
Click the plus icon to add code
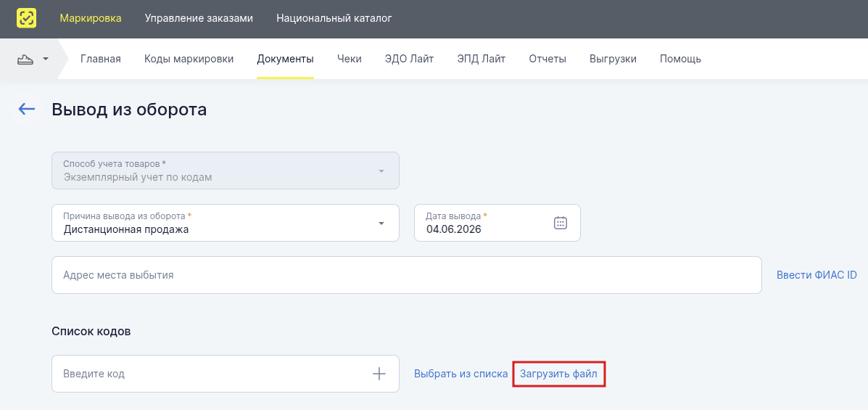[x=379, y=374]
